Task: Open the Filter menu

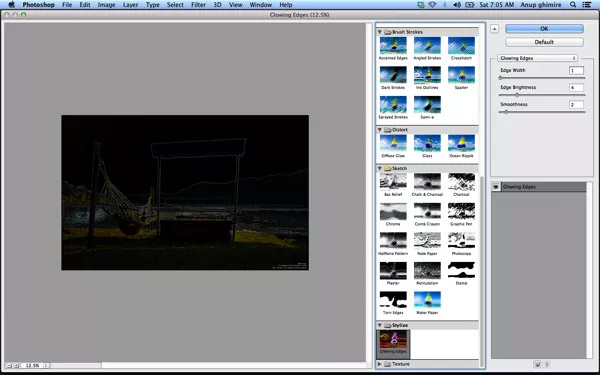Action: 198,5
